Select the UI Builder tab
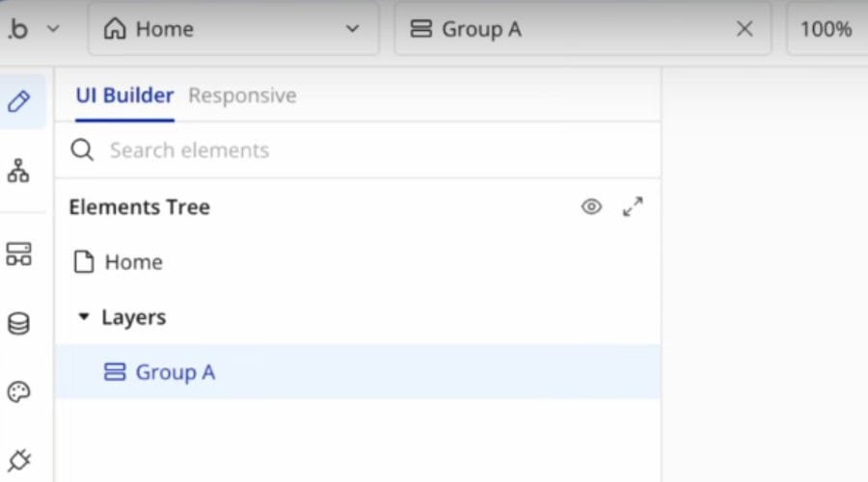Image resolution: width=868 pixels, height=482 pixels. [124, 95]
